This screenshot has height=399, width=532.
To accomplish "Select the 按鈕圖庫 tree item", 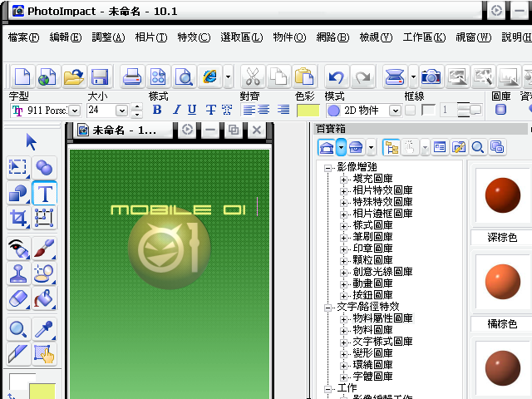I will click(x=372, y=295).
